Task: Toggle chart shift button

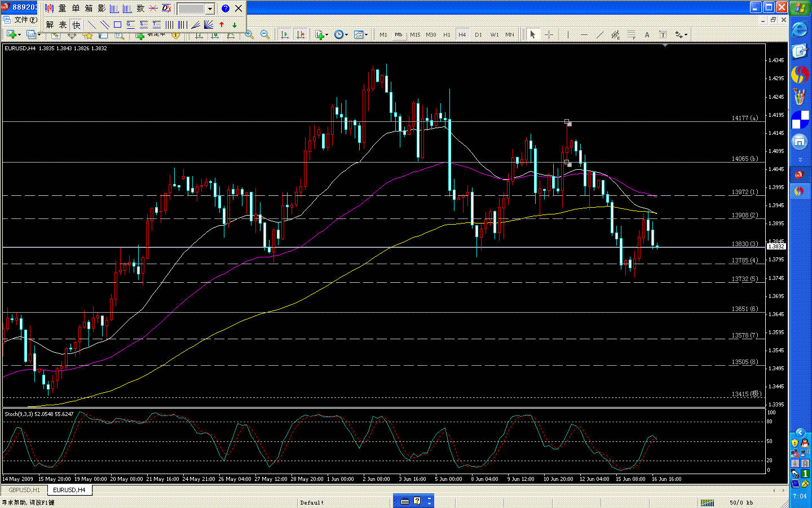Action: [301, 34]
